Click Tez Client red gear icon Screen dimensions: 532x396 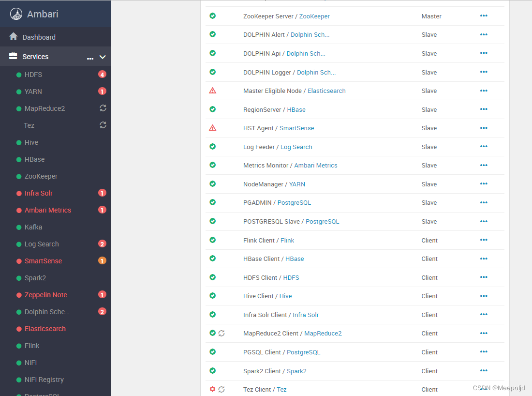click(212, 389)
